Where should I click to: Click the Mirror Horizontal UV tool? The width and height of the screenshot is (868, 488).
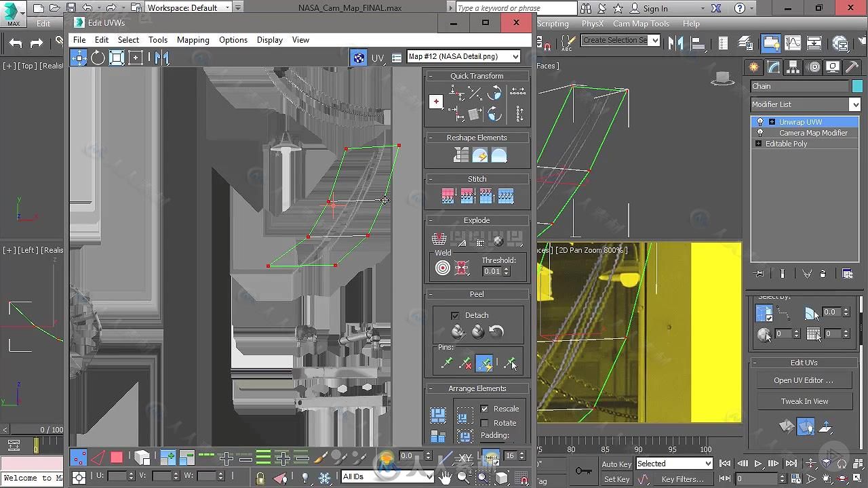[161, 58]
